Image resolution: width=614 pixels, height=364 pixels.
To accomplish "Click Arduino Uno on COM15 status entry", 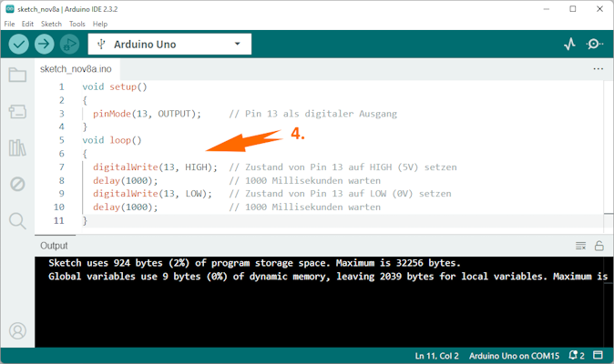I will (x=514, y=356).
